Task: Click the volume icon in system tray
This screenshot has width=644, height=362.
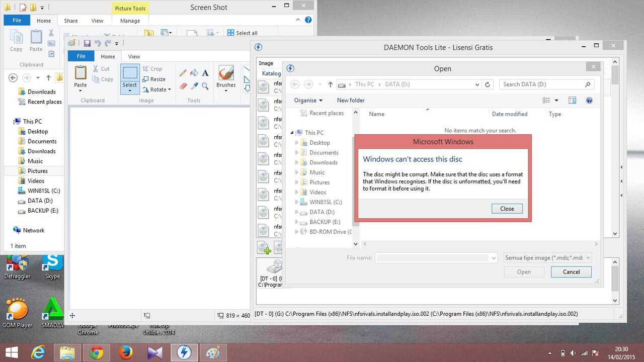Action: [x=573, y=353]
